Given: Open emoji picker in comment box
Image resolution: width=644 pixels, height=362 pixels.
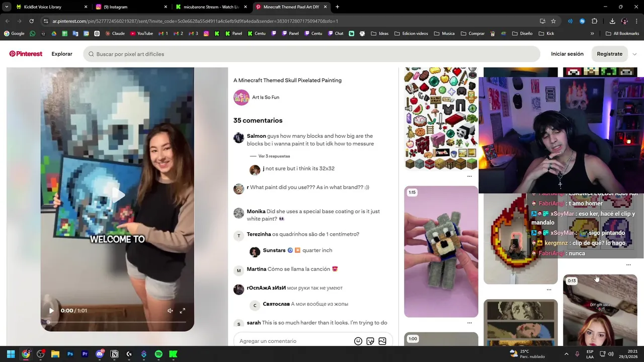Looking at the screenshot, I should [358, 341].
